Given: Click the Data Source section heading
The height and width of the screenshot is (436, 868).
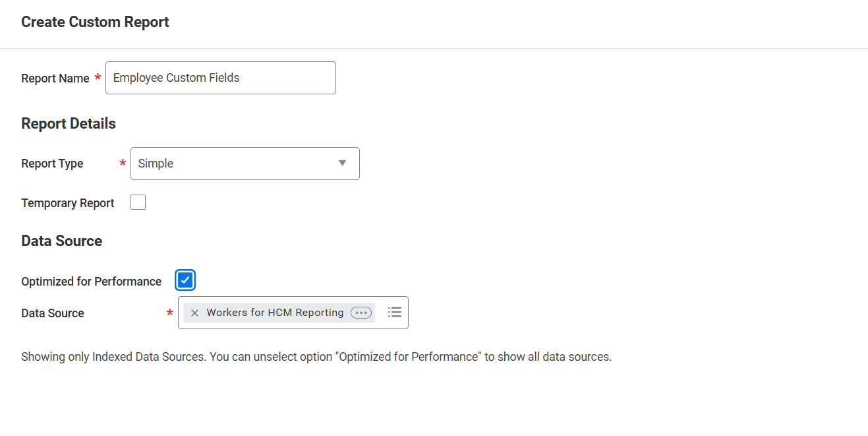Looking at the screenshot, I should click(x=61, y=241).
